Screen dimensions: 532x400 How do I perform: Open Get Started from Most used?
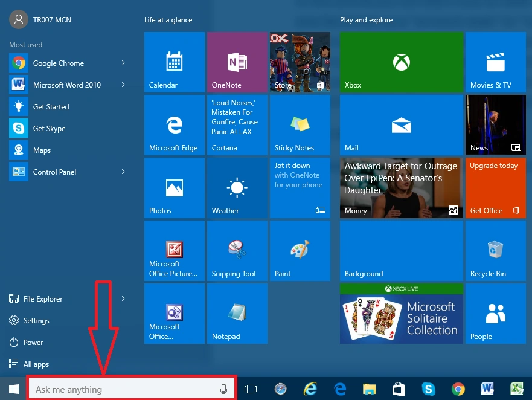(x=68, y=106)
